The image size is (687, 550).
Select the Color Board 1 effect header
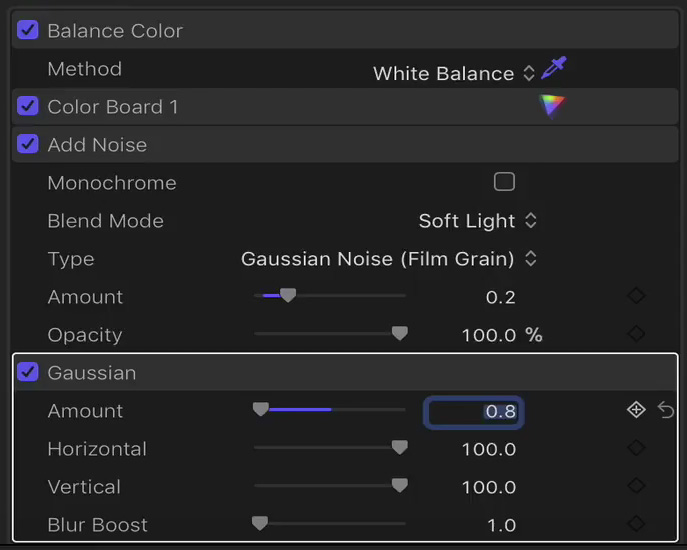click(x=345, y=106)
